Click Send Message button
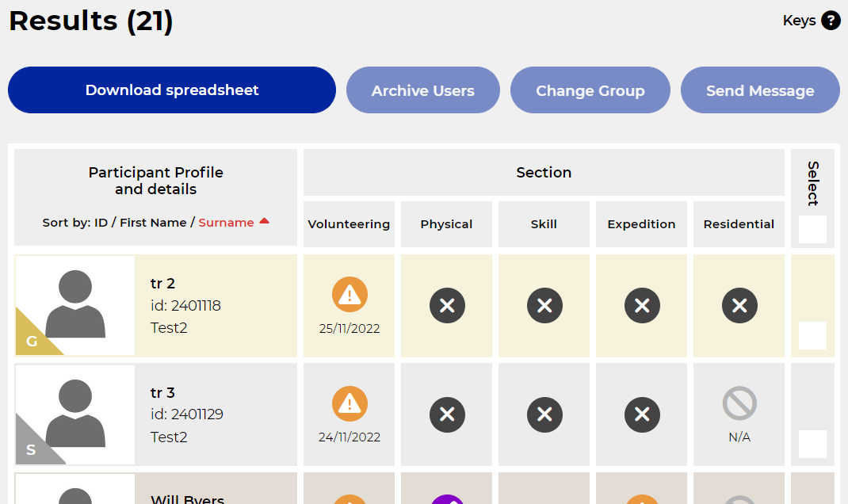This screenshot has height=504, width=848. click(760, 90)
